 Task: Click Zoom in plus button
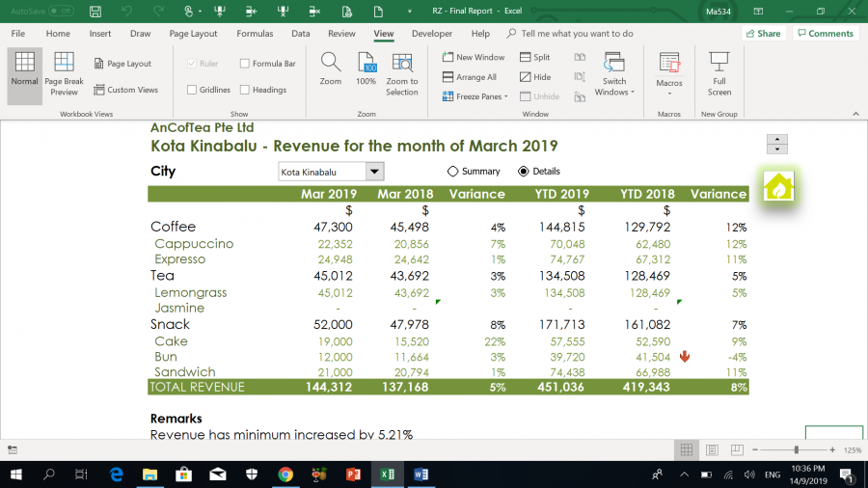coord(832,450)
